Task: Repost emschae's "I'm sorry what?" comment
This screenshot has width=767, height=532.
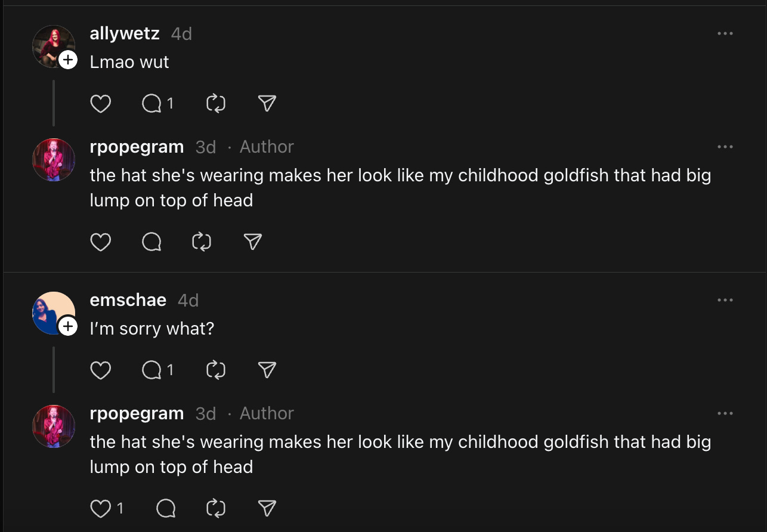Action: [215, 370]
